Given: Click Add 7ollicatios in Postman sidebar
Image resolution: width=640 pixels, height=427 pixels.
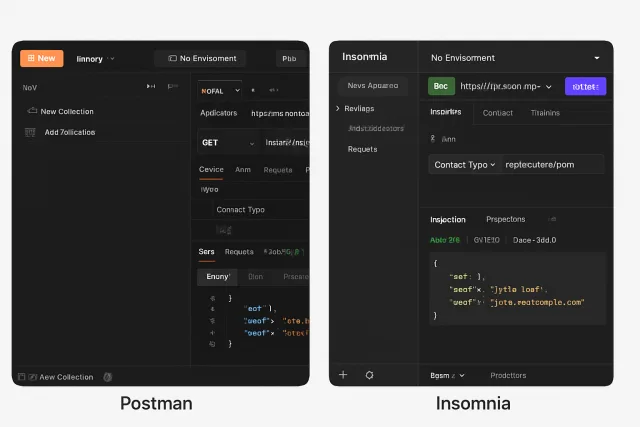Looking at the screenshot, I should [70, 132].
